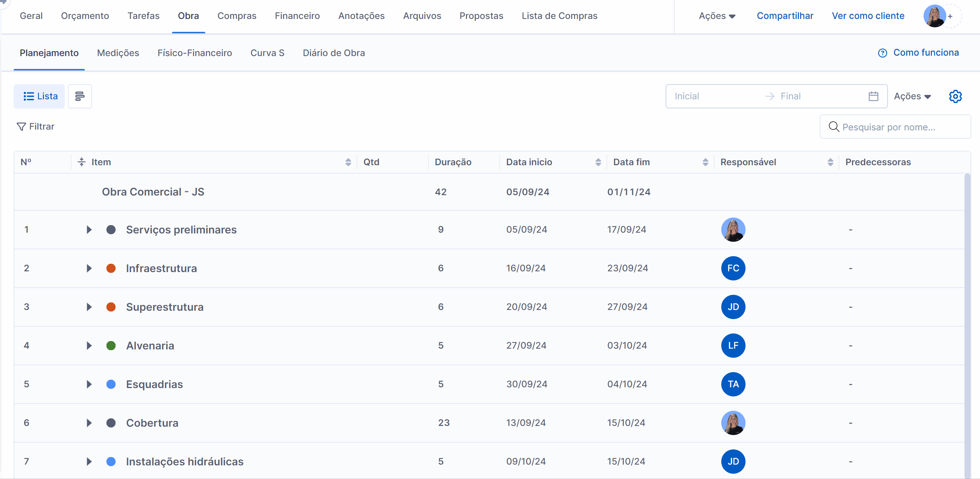Click Pesquisar por nome search field
The width and height of the screenshot is (980, 479).
(x=895, y=127)
